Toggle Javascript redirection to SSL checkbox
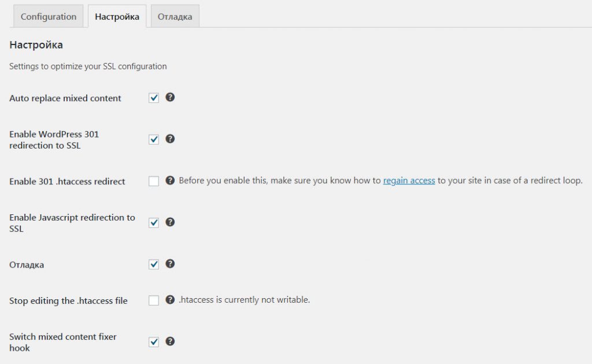 154,222
